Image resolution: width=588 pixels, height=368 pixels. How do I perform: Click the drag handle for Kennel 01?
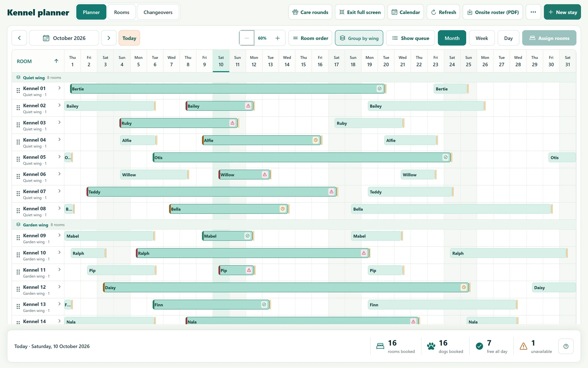[18, 91]
